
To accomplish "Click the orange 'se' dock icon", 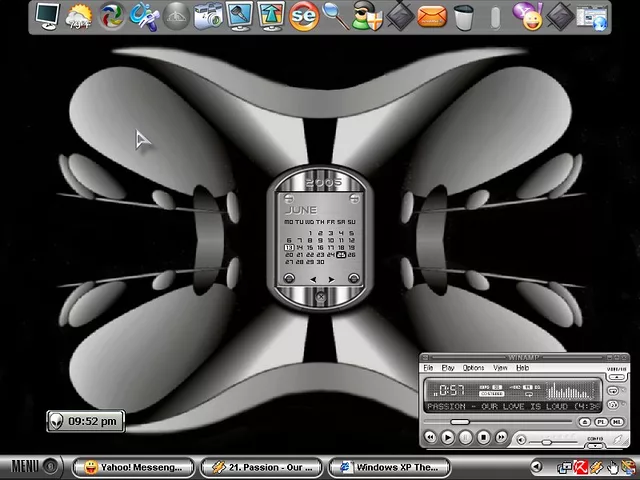I will (x=304, y=16).
